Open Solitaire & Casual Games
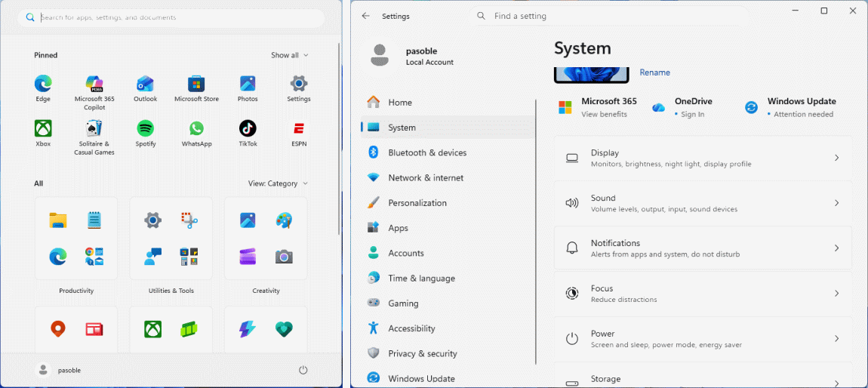The width and height of the screenshot is (868, 388). [x=94, y=137]
